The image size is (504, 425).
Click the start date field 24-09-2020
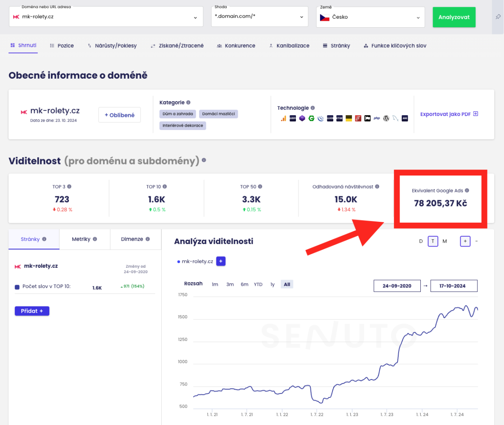(x=397, y=286)
